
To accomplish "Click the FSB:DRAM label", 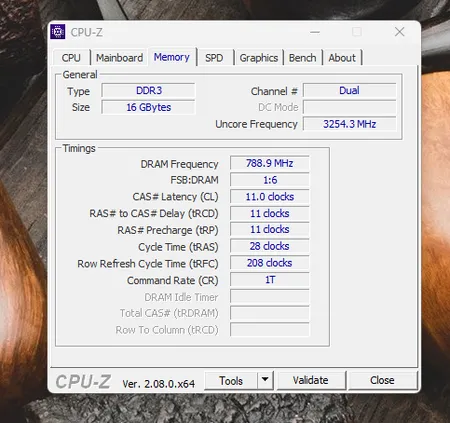I will point(194,180).
